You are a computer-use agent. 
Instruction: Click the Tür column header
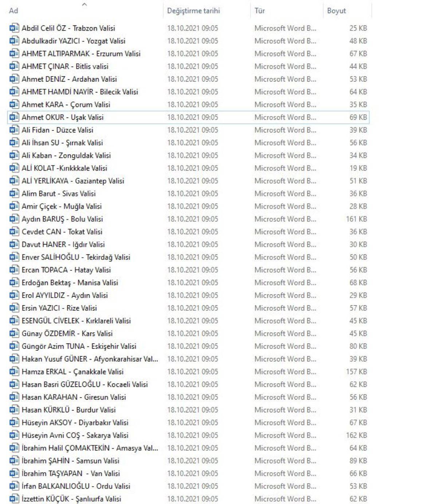[x=260, y=11]
